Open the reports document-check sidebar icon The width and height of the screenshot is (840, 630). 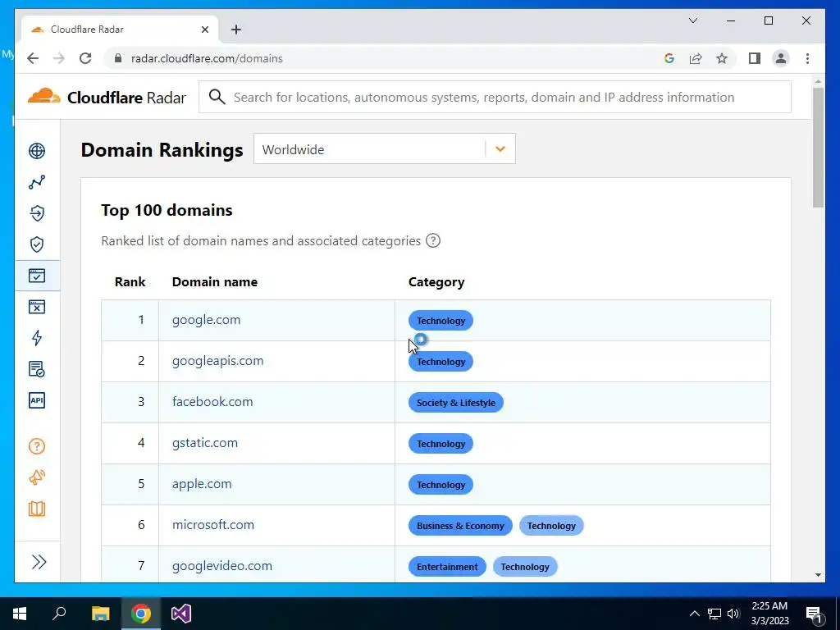37,369
